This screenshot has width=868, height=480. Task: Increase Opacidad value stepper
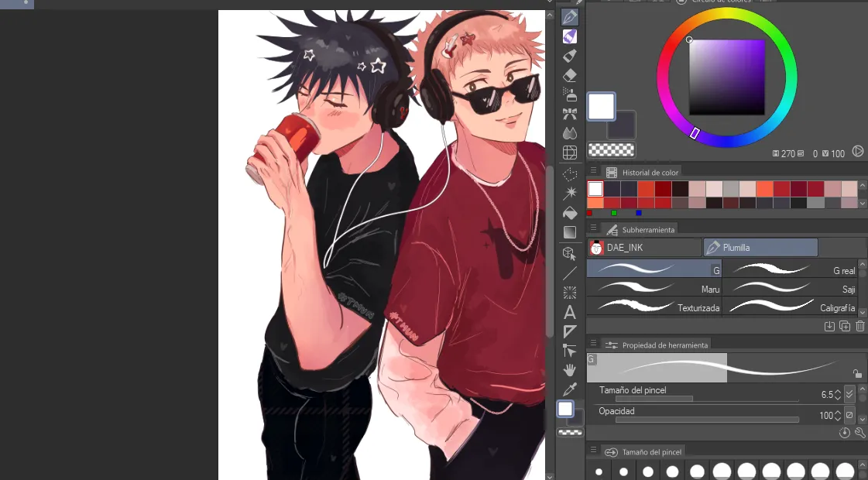point(838,413)
